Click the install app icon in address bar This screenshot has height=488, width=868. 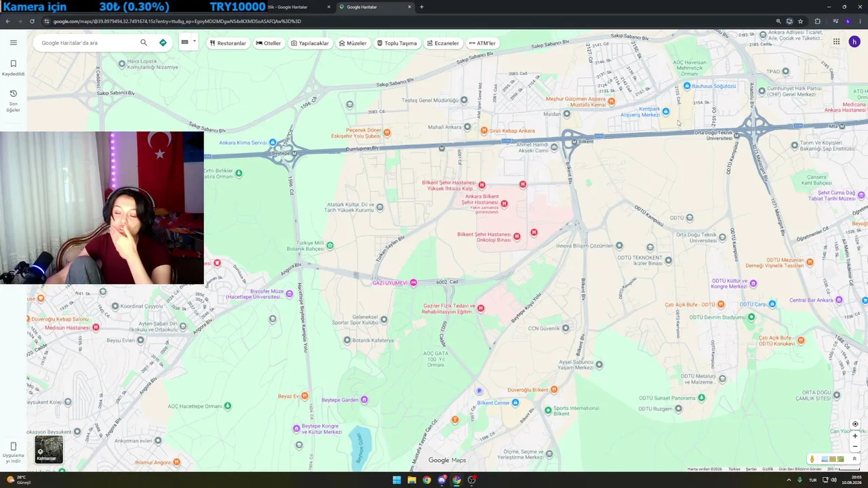point(789,21)
